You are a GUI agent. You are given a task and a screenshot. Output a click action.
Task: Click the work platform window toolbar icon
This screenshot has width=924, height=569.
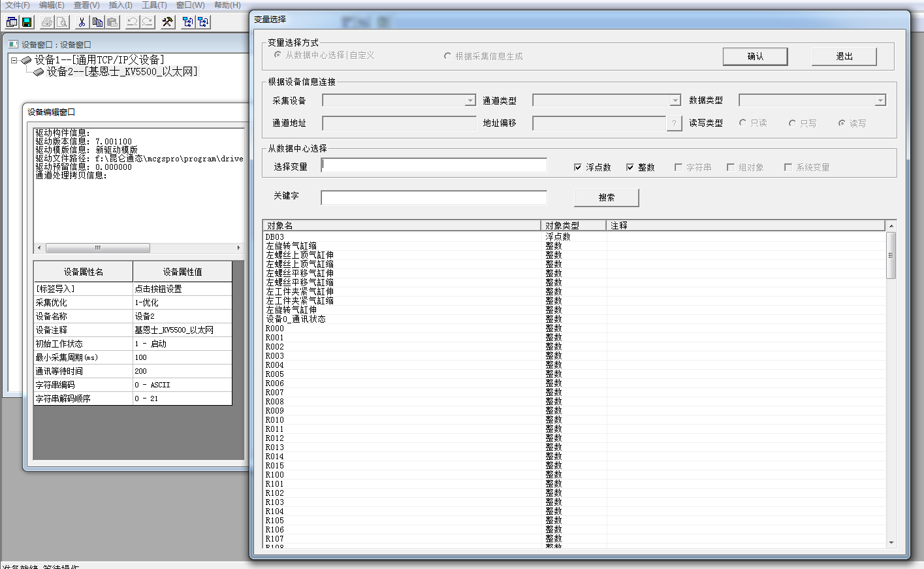coord(12,22)
